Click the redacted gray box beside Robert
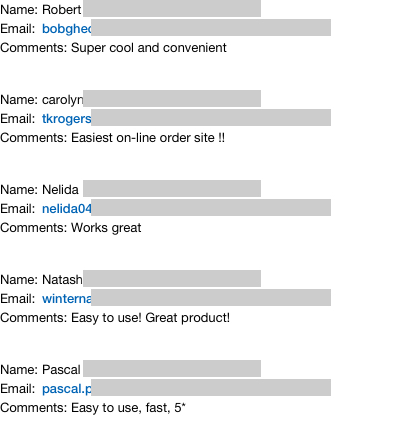 pyautogui.click(x=172, y=8)
